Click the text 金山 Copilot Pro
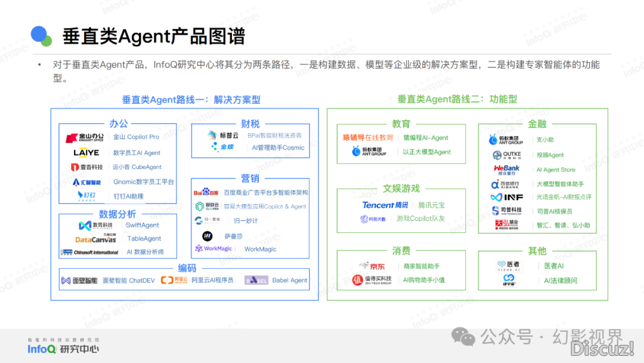Screen dimensions: 644x363 click(x=136, y=137)
